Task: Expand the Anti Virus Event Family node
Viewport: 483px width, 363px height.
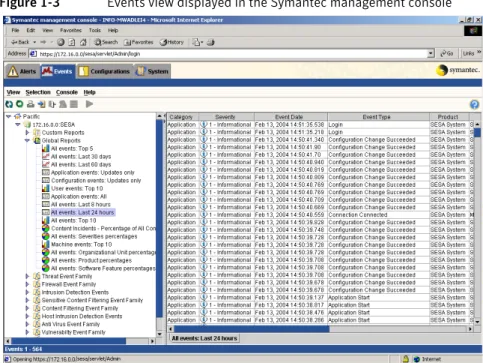Action: (28, 324)
